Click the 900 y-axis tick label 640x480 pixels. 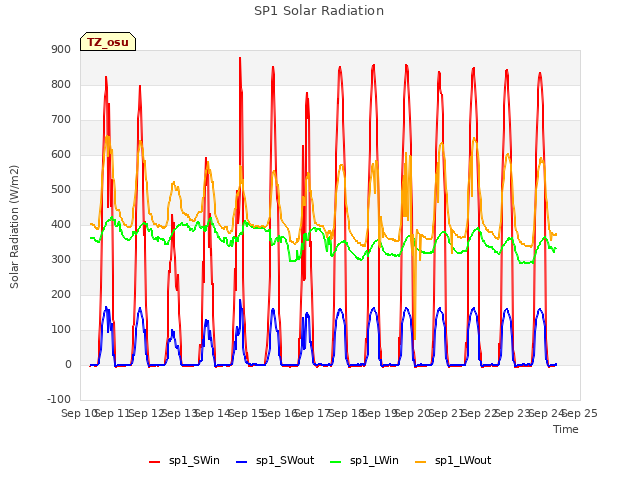pos(61,49)
